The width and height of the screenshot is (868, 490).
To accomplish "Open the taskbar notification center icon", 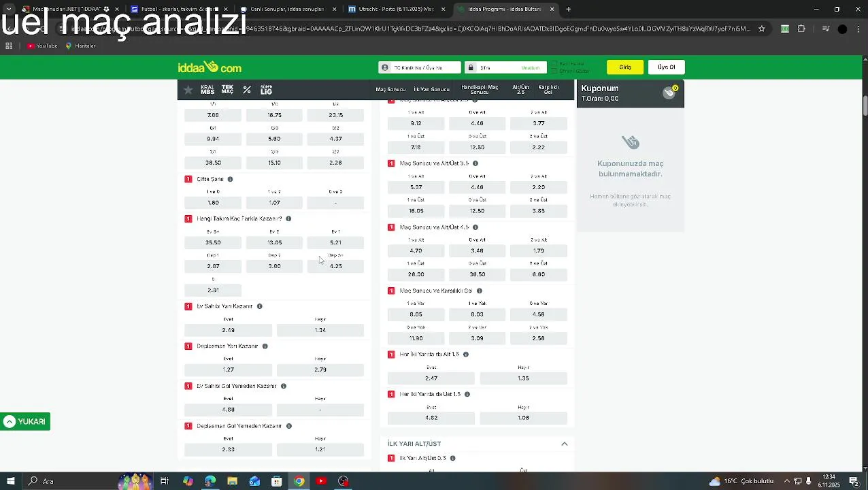I will coord(854,481).
